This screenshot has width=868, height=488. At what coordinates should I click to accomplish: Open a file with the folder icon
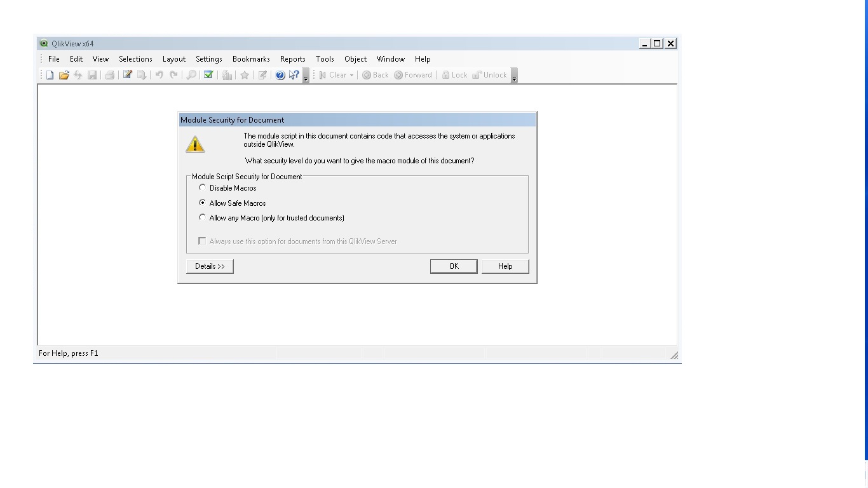pyautogui.click(x=64, y=75)
